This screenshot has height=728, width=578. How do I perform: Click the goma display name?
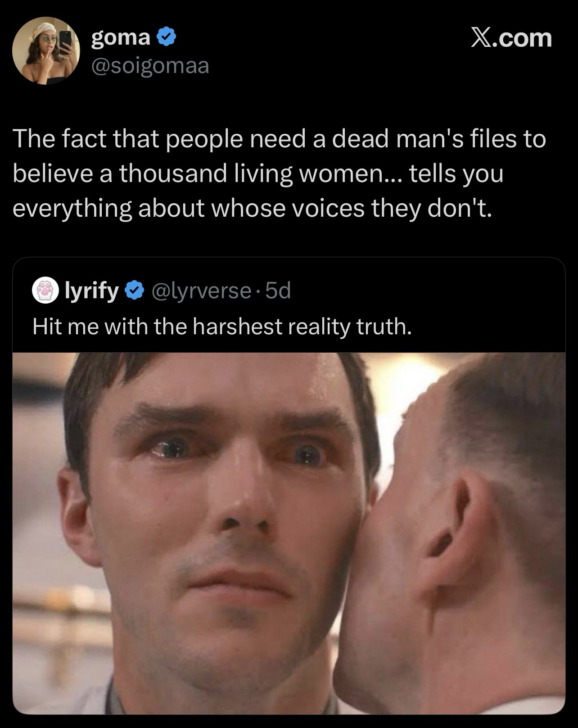[121, 38]
